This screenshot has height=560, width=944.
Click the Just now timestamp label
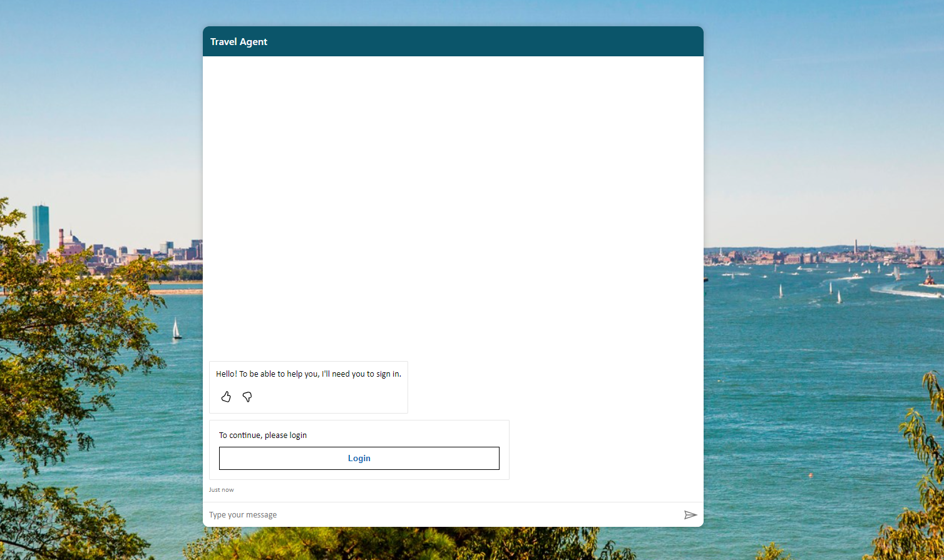[x=221, y=489]
